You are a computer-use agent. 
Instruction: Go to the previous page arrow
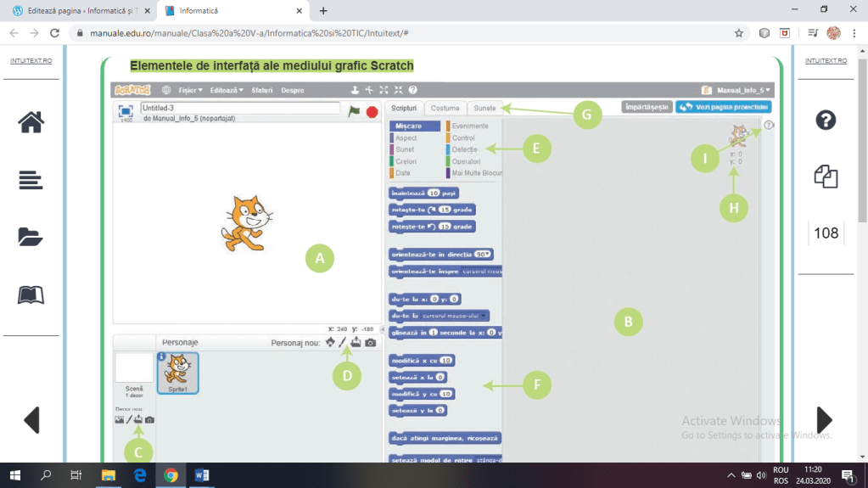tap(31, 419)
